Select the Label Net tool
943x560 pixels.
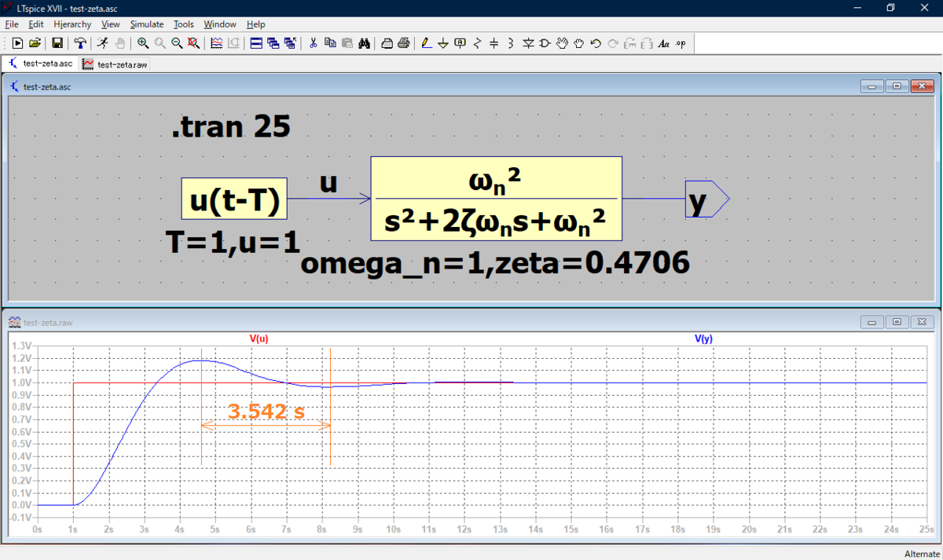[460, 43]
